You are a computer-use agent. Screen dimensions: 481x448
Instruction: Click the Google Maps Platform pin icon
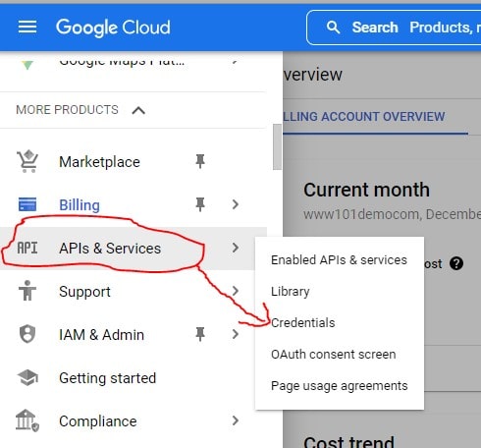[27, 64]
